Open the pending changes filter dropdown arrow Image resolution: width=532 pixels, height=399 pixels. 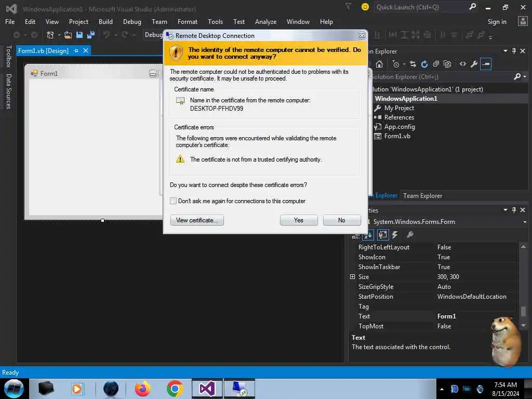point(404,64)
